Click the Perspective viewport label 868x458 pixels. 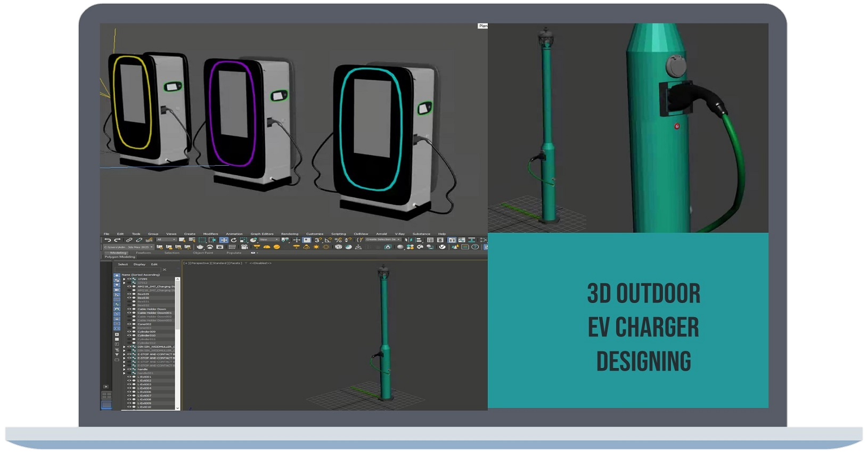(200, 263)
